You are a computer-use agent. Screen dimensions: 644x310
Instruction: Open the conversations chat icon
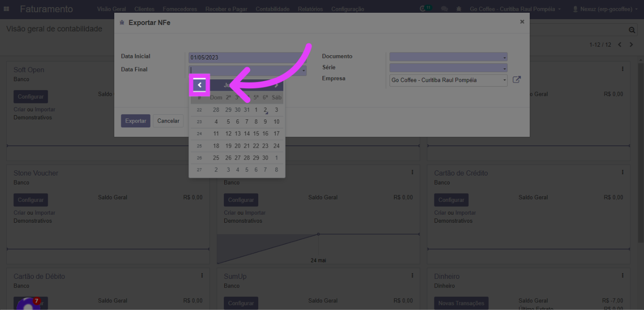click(x=444, y=9)
